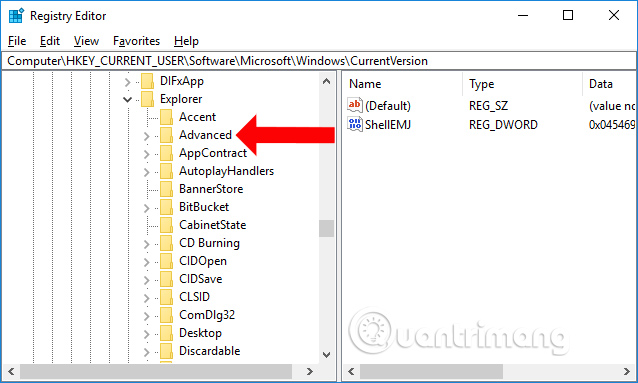638x383 pixels.
Task: Expand the AutoplayHandlers key
Action: click(146, 172)
